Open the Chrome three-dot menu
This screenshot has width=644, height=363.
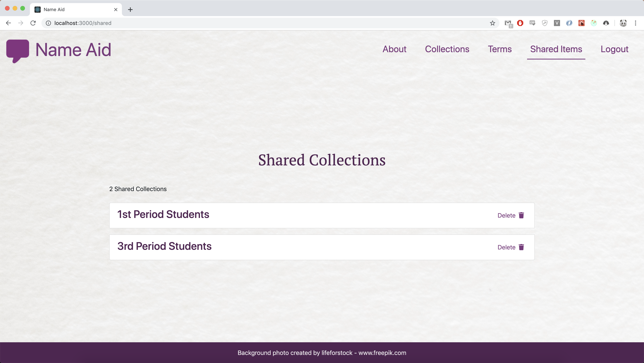pyautogui.click(x=636, y=23)
